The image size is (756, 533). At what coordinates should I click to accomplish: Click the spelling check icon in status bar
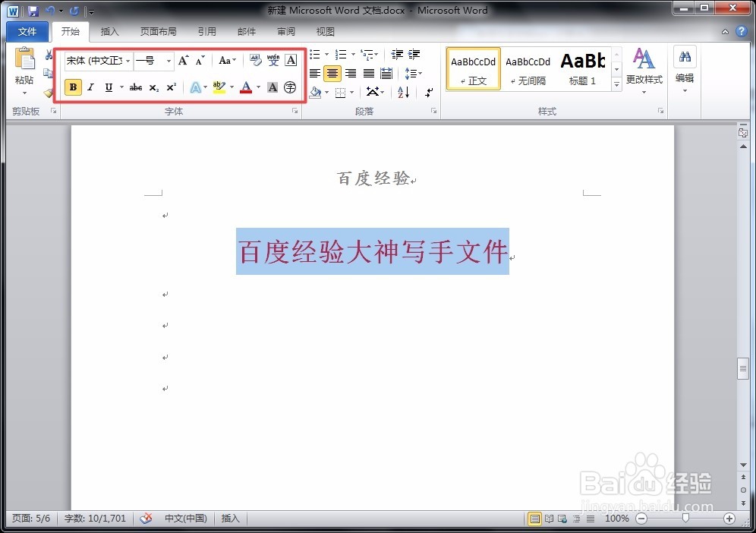tap(146, 518)
